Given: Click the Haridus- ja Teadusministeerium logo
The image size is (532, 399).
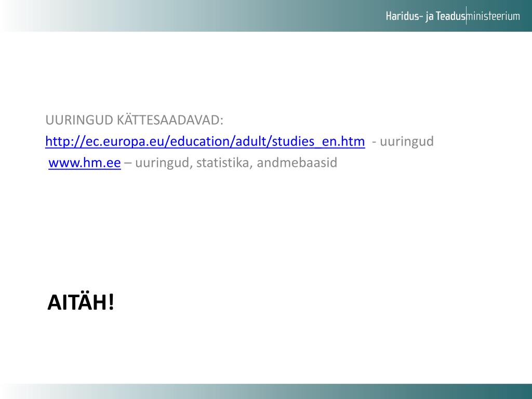Looking at the screenshot, I should point(453,16).
